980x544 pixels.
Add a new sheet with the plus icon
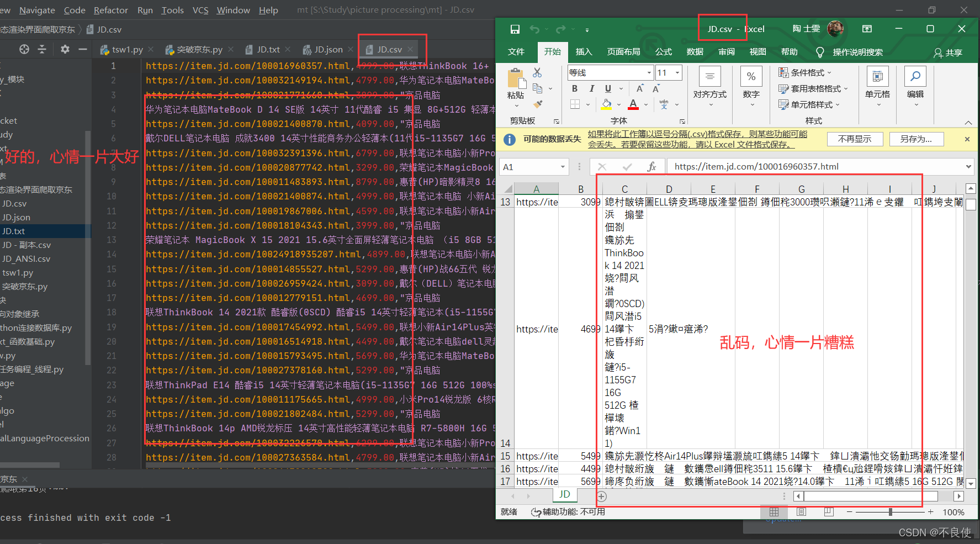(602, 496)
